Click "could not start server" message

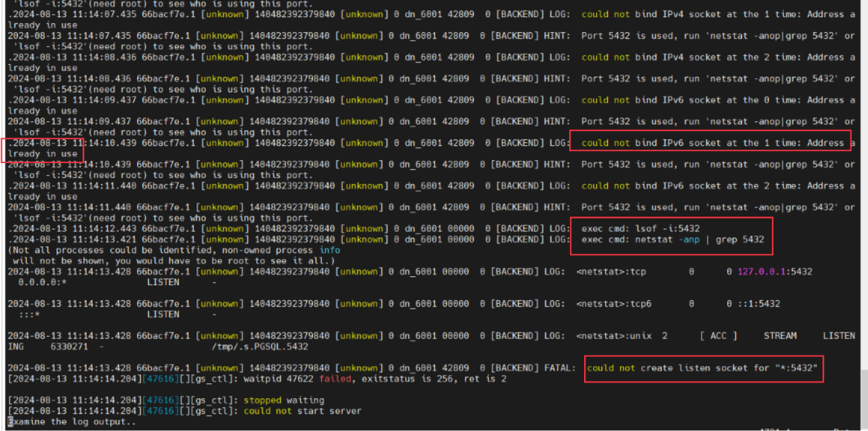(302, 411)
